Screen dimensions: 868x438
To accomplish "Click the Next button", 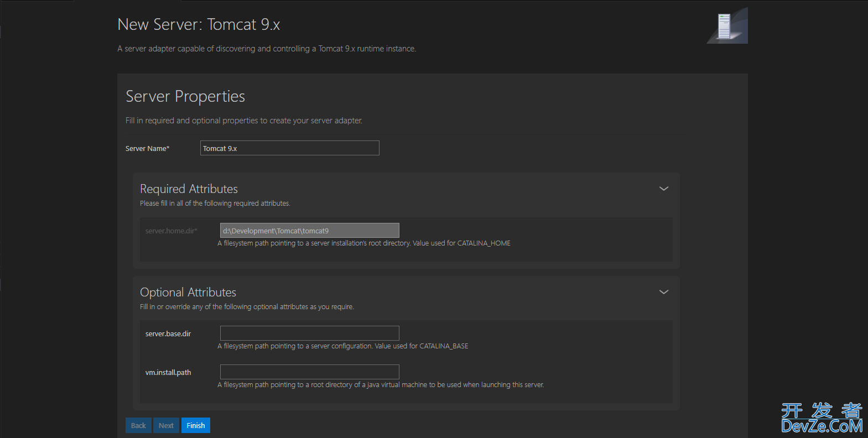I will coord(166,425).
